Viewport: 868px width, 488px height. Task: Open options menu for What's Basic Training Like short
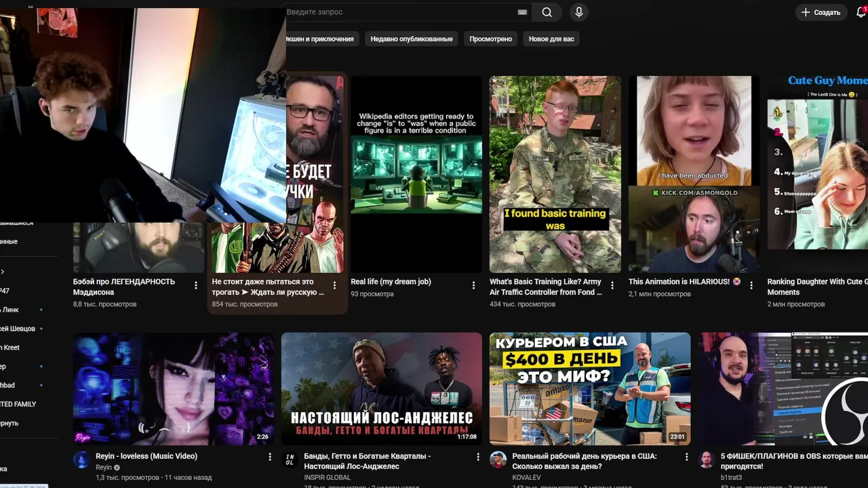612,285
